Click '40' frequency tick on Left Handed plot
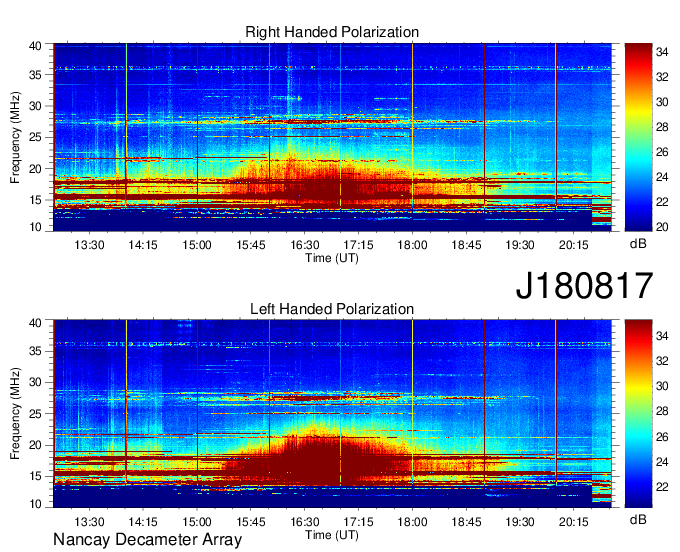 [x=36, y=323]
